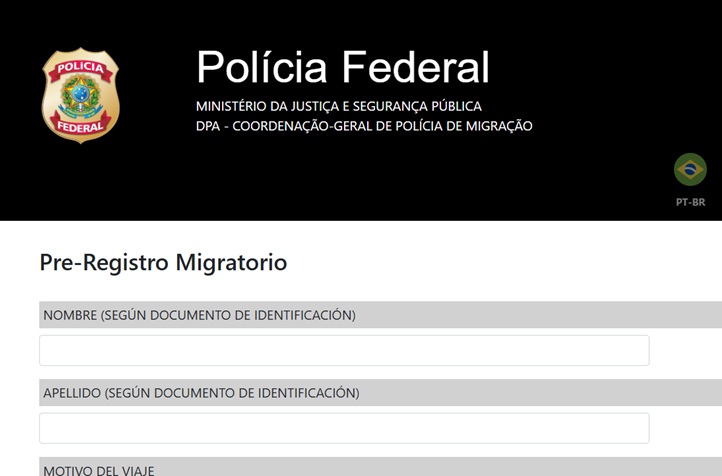Viewport: 722px width, 476px height.
Task: Click the coat of arms at badge center
Action: point(80,97)
